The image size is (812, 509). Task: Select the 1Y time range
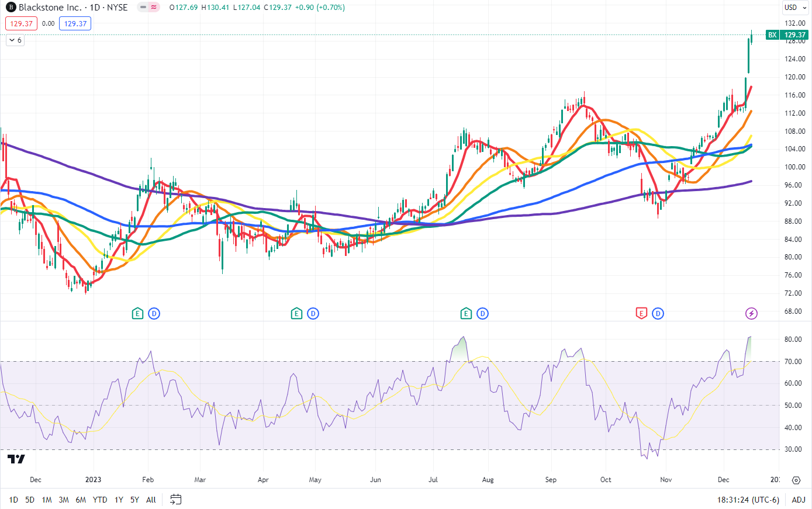pyautogui.click(x=119, y=500)
